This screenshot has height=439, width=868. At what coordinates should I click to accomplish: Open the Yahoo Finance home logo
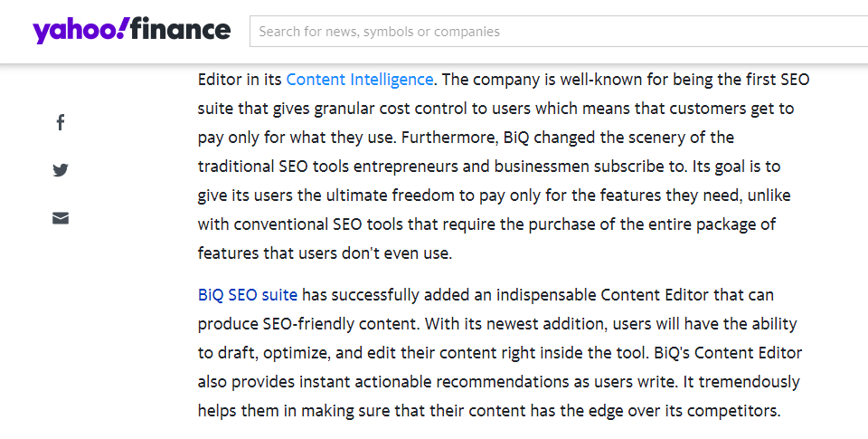coord(132,30)
